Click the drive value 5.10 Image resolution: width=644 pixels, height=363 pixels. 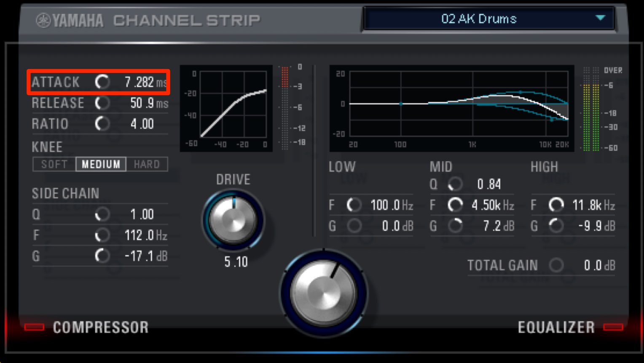click(x=236, y=262)
